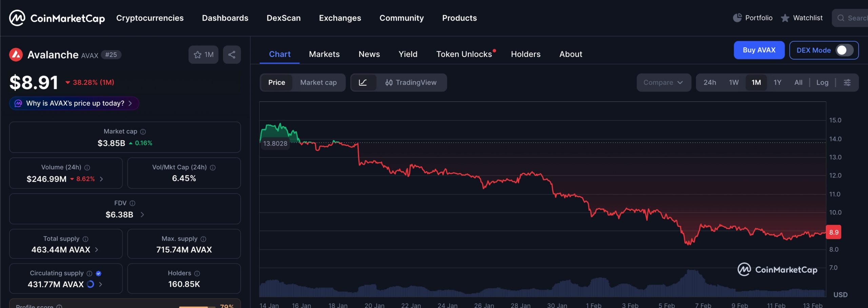This screenshot has height=308, width=868.
Task: Click the 13.8028 opening price label
Action: (x=275, y=144)
